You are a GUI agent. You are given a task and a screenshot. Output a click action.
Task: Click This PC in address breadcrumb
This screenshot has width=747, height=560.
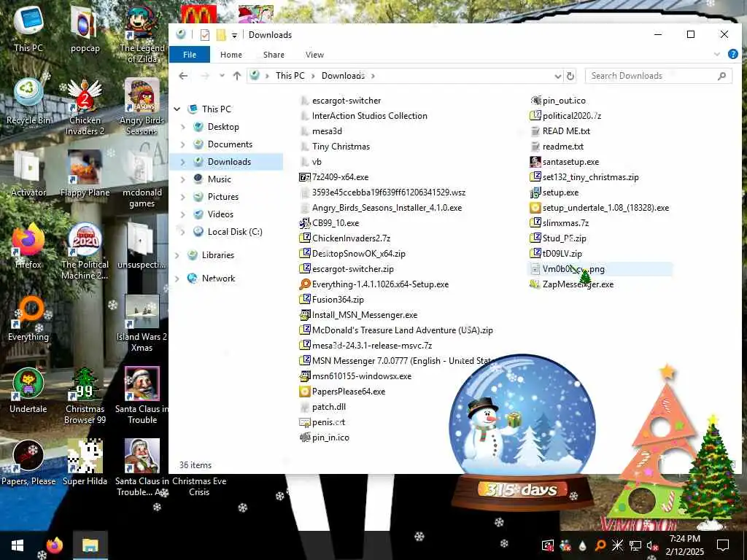tap(290, 76)
